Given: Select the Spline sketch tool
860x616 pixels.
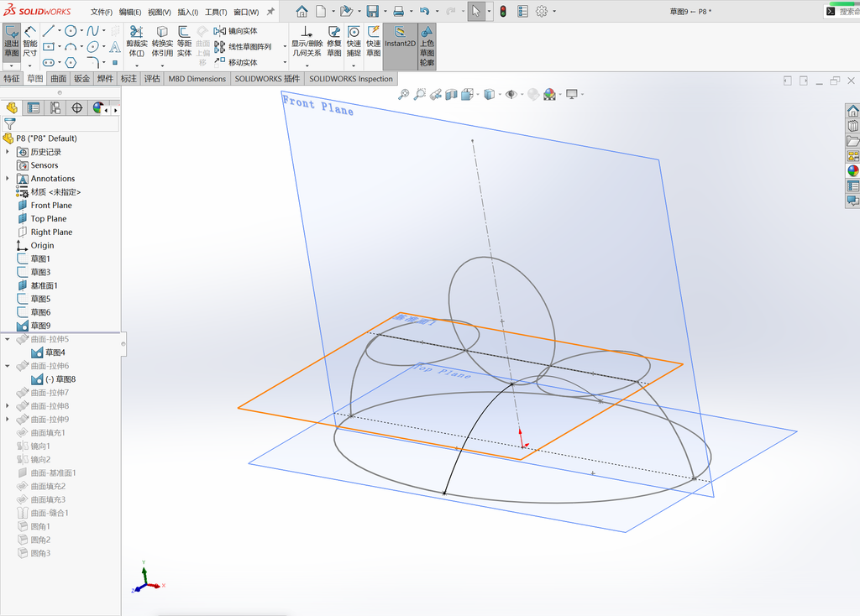Looking at the screenshot, I should 92,31.
